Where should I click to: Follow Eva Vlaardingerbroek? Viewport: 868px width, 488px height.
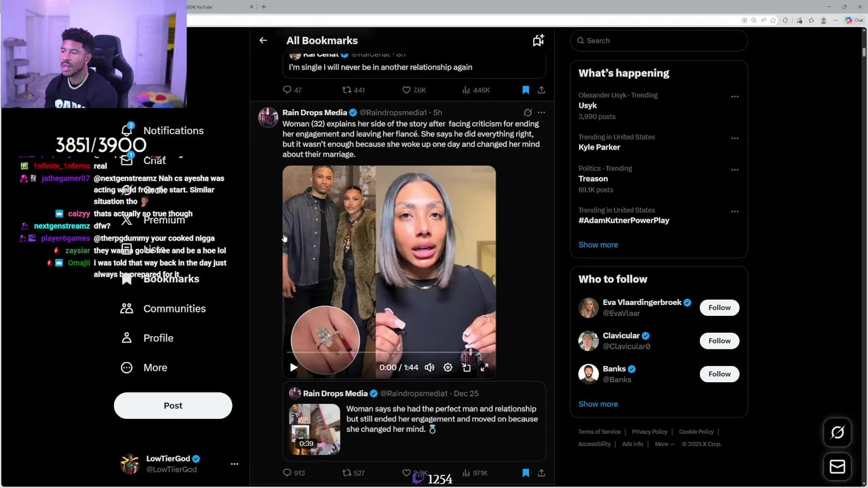[x=719, y=308]
